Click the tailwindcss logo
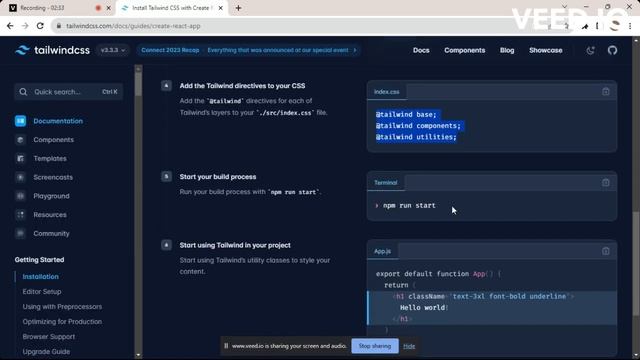 (52, 50)
